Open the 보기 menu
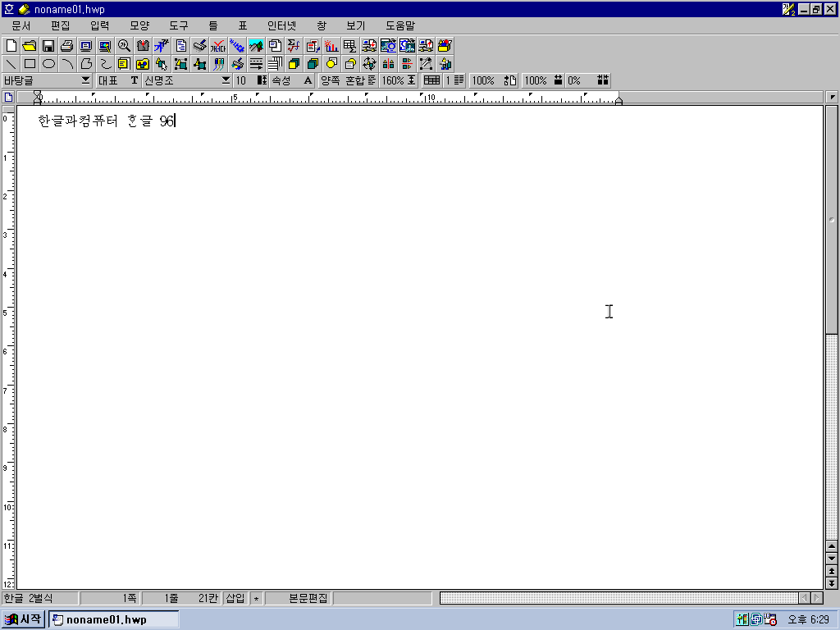This screenshot has height=630, width=840. click(x=356, y=25)
